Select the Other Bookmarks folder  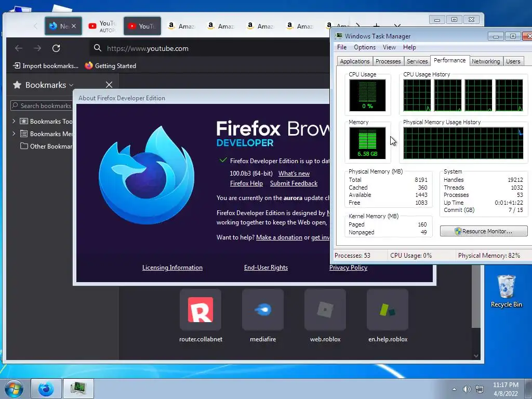click(46, 146)
